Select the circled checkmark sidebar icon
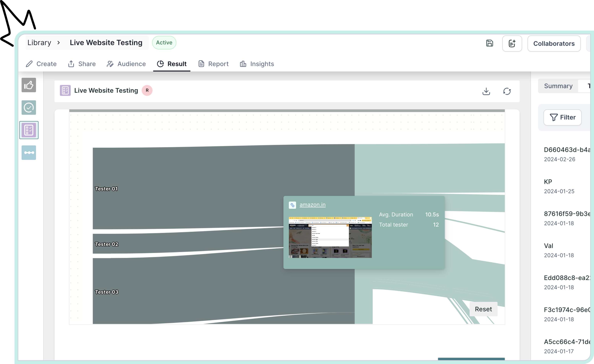The height and width of the screenshot is (364, 594). (x=29, y=108)
